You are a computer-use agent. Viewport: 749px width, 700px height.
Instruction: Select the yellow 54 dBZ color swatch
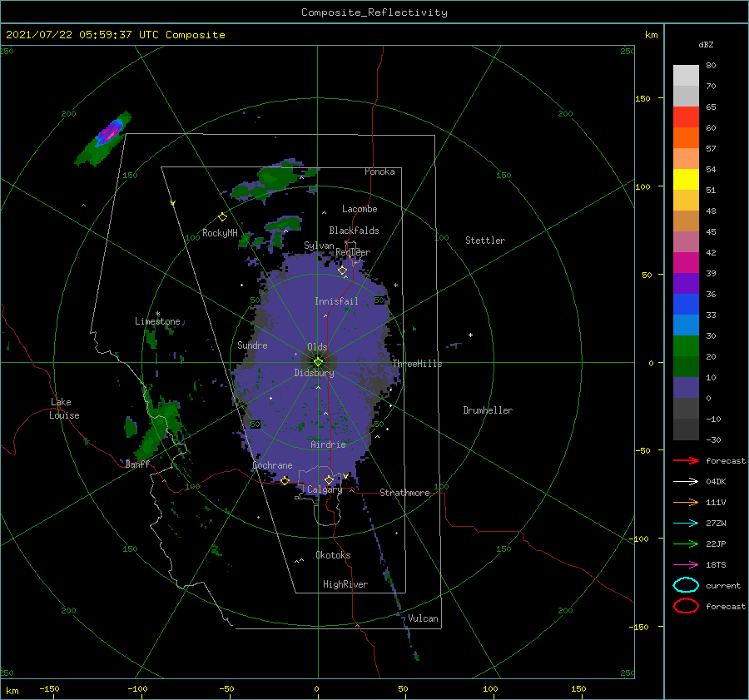[x=686, y=179]
